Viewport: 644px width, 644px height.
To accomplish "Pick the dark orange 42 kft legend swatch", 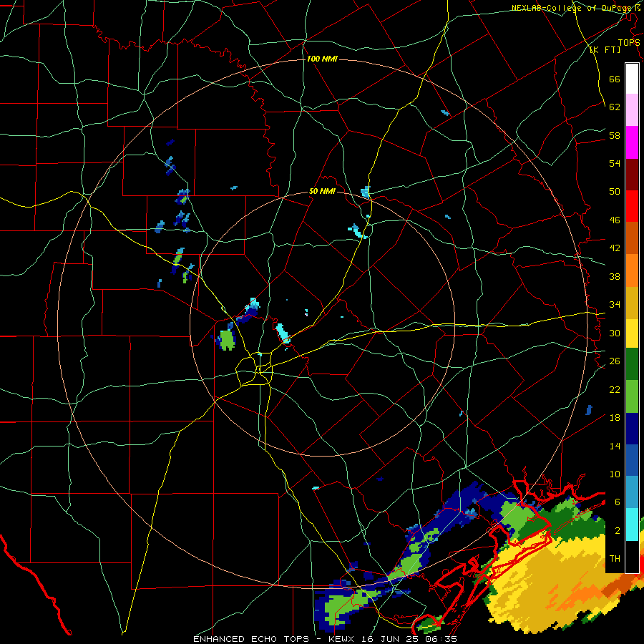I will (632, 238).
